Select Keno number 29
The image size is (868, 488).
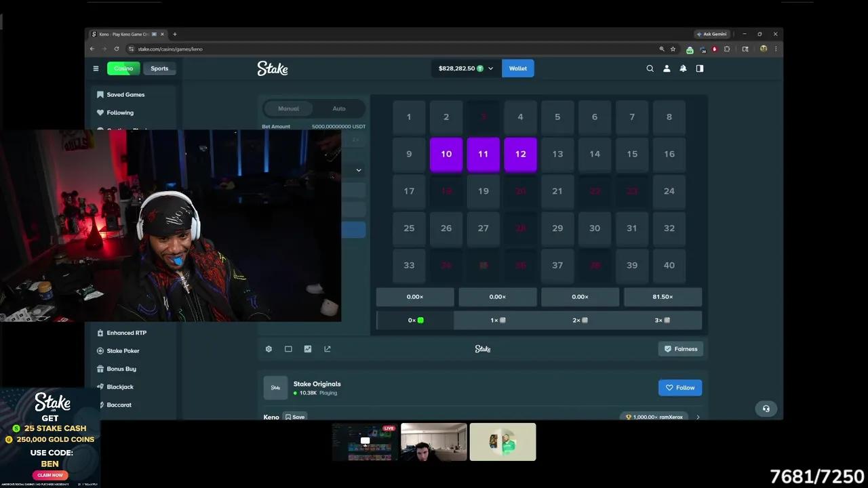pyautogui.click(x=557, y=228)
